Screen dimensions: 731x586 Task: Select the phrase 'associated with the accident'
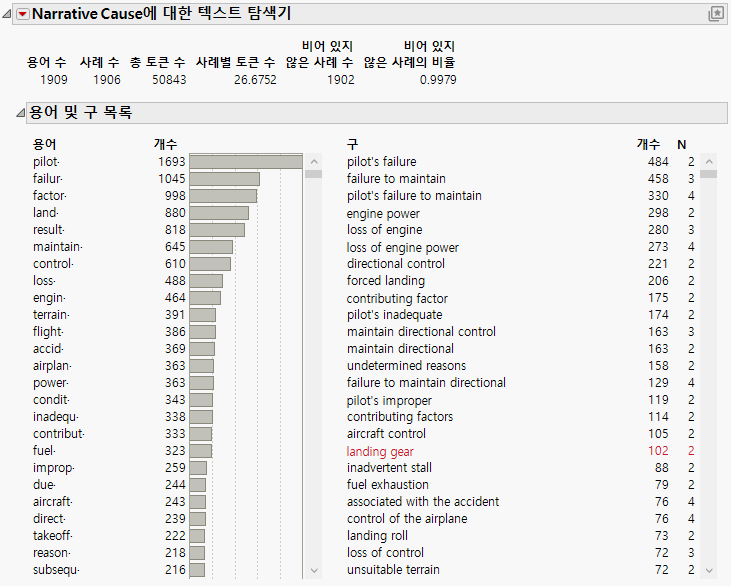[x=422, y=502]
